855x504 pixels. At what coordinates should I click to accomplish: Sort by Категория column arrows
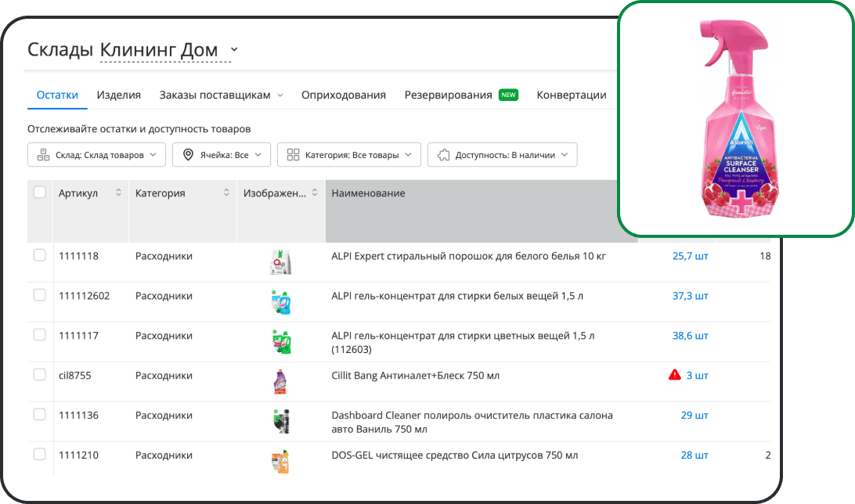click(226, 193)
